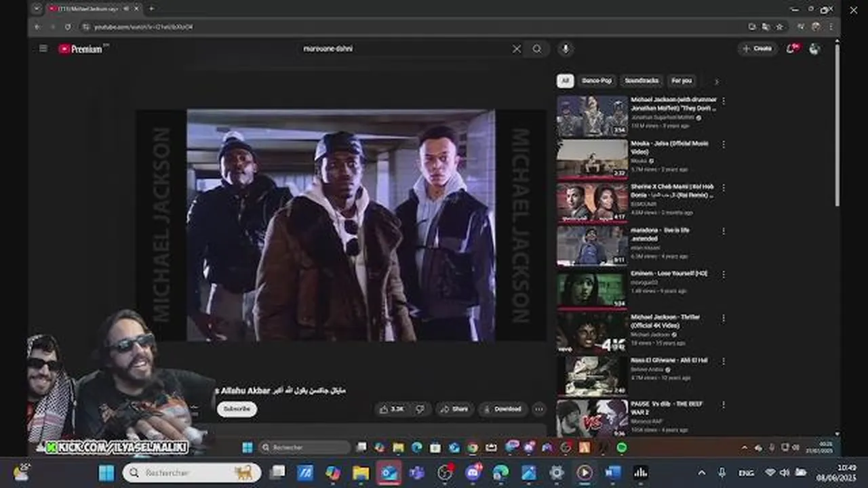The width and height of the screenshot is (868, 488).
Task: Select the Dance-Pop filter chip
Action: coord(597,81)
